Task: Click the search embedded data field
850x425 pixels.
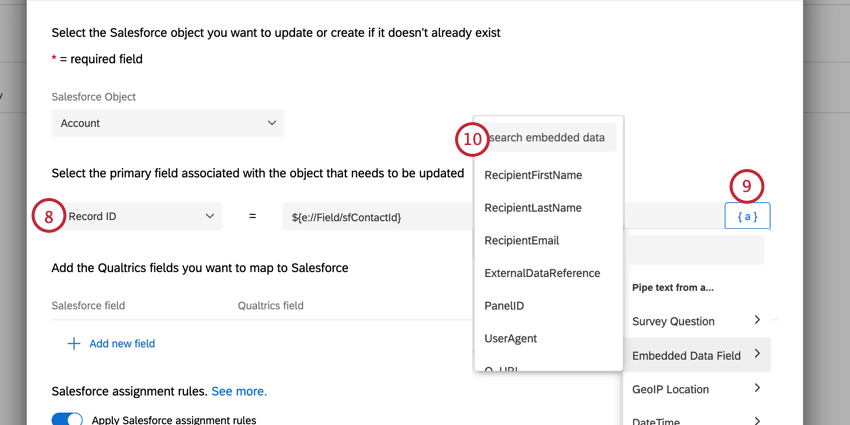Action: click(550, 138)
